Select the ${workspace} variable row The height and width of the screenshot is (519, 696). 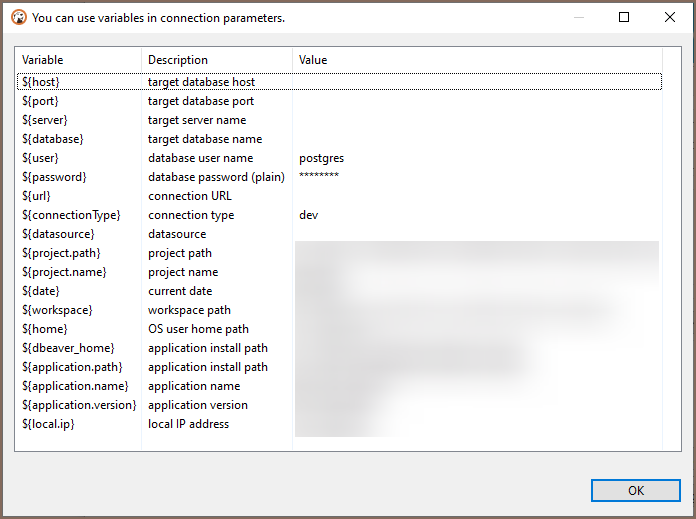(56, 310)
